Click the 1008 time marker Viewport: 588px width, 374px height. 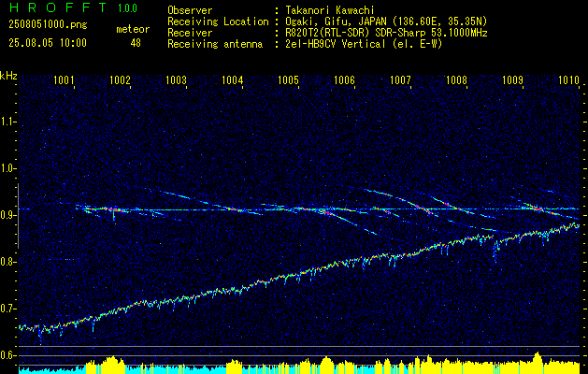456,79
